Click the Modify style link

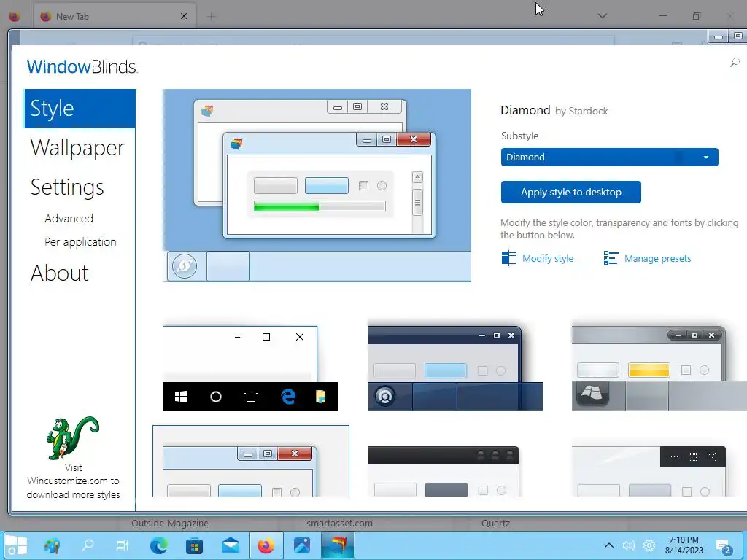click(548, 259)
